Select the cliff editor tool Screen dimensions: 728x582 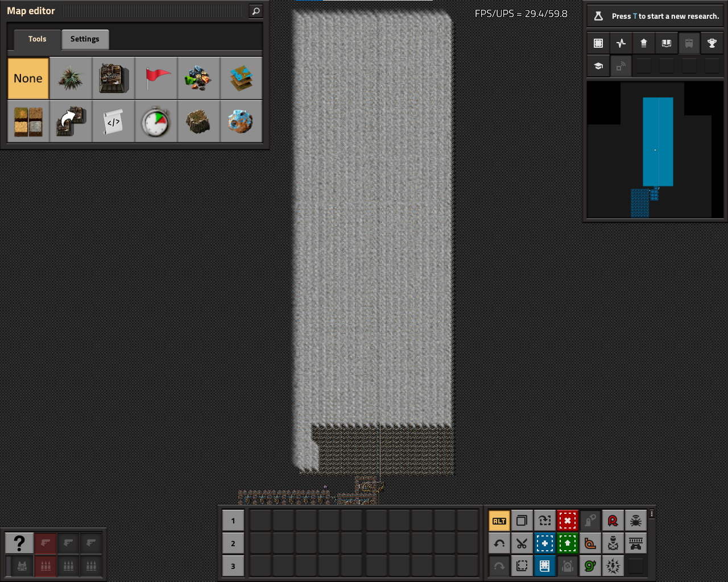tap(198, 122)
